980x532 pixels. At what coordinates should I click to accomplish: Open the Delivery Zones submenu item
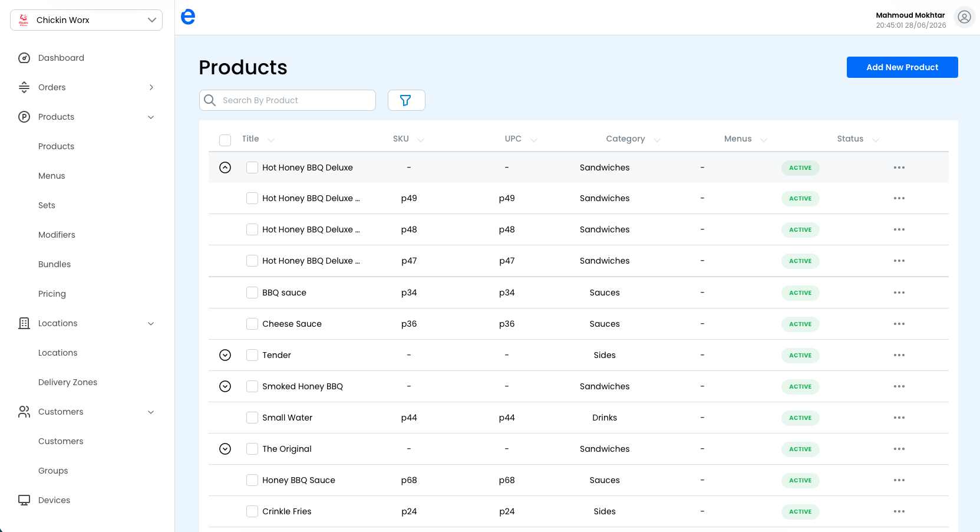pos(68,382)
